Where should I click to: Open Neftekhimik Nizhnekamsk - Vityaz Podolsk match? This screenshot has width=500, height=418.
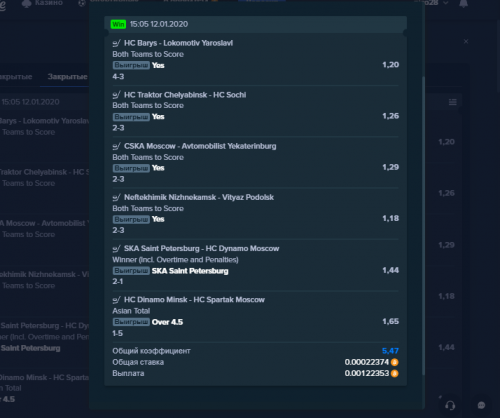(199, 197)
